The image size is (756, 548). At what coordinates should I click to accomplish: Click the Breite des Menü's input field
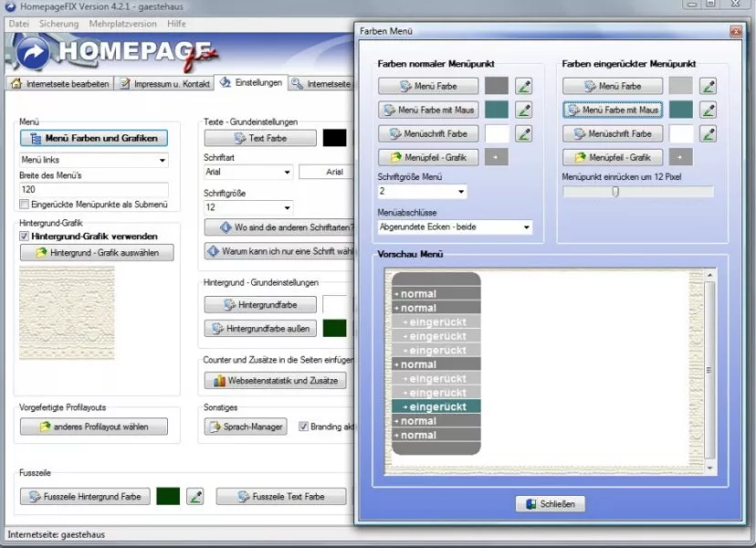click(93, 189)
